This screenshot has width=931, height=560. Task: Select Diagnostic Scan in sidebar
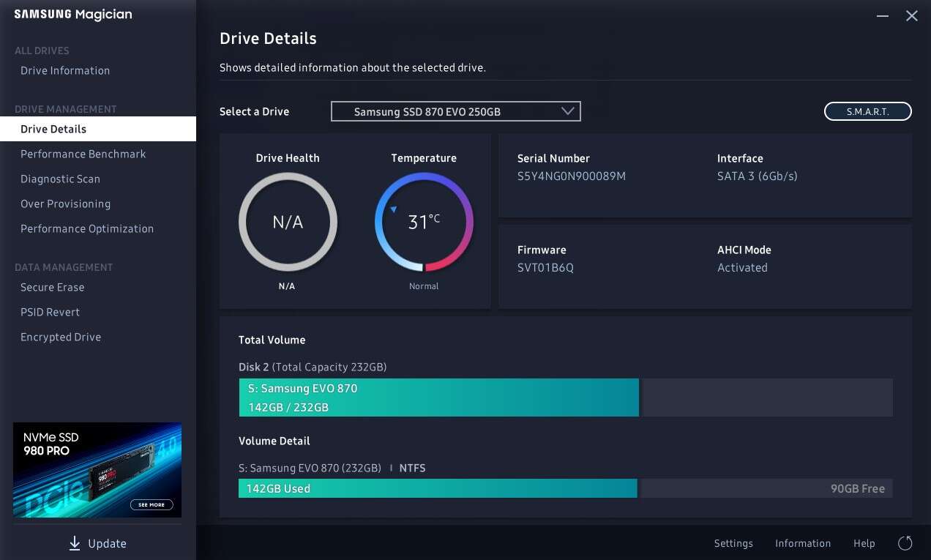(60, 179)
